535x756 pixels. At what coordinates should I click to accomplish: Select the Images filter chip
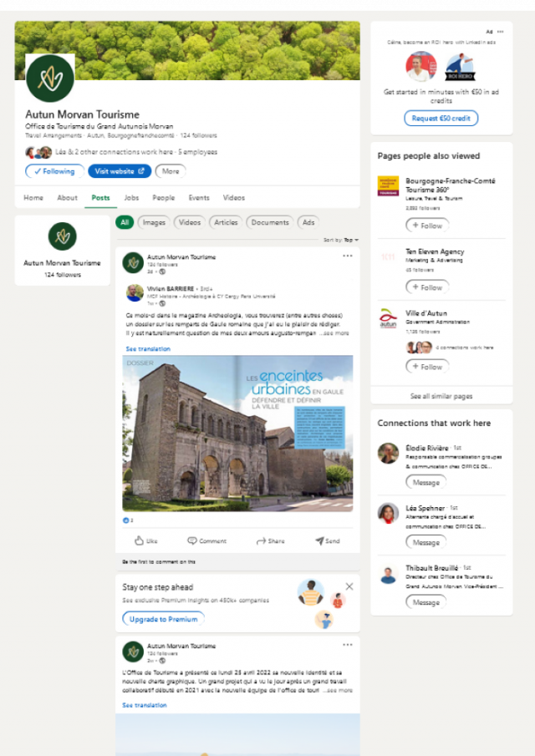click(154, 222)
